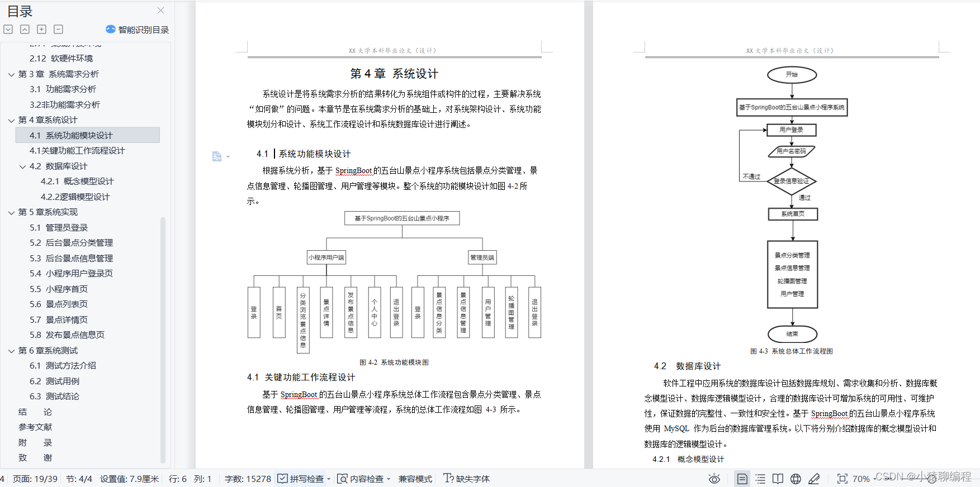The width and height of the screenshot is (980, 487).
Task: Switch to outline view icon
Action: tap(760, 479)
